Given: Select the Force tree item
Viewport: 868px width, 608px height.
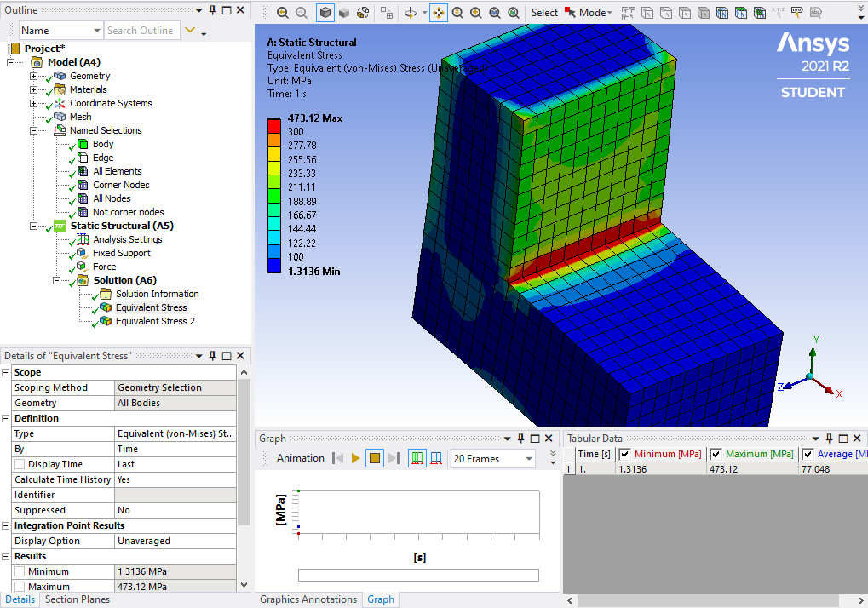Looking at the screenshot, I should (105, 267).
